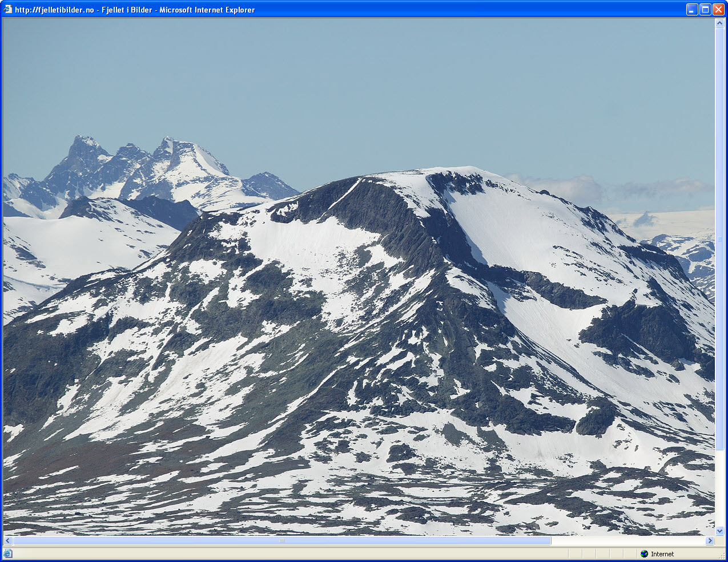This screenshot has width=728, height=562.
Task: Click the Internet zone globe icon
Action: click(x=645, y=554)
